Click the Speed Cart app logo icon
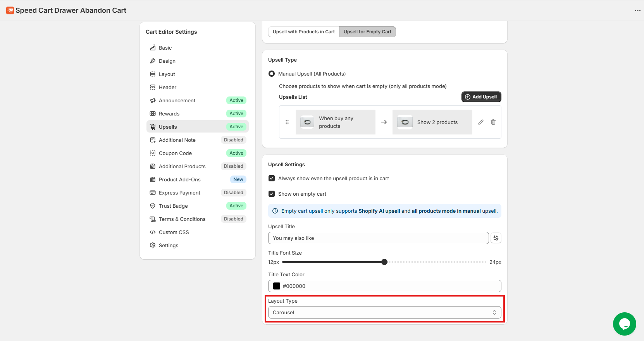Image resolution: width=644 pixels, height=341 pixels. point(10,10)
